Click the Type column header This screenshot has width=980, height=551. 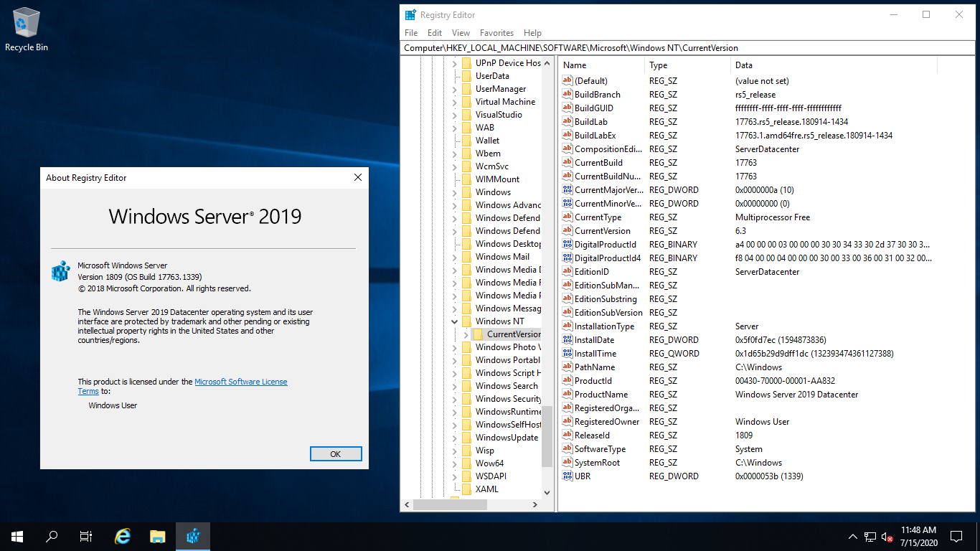point(688,65)
